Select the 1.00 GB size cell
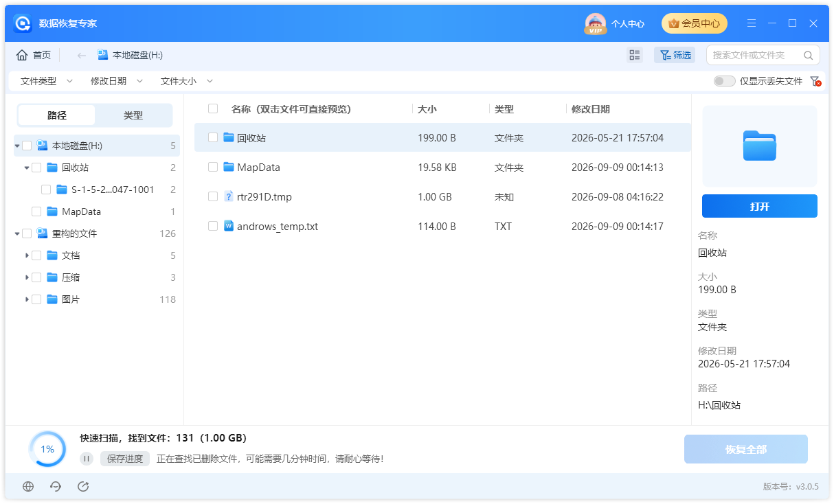This screenshot has width=834, height=504. [x=435, y=196]
